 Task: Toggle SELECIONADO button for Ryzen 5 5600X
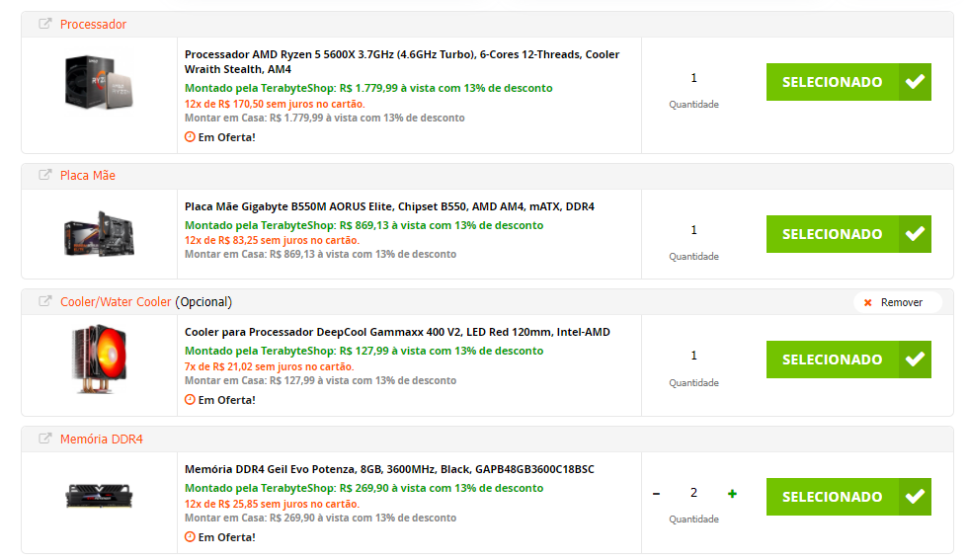pyautogui.click(x=848, y=82)
